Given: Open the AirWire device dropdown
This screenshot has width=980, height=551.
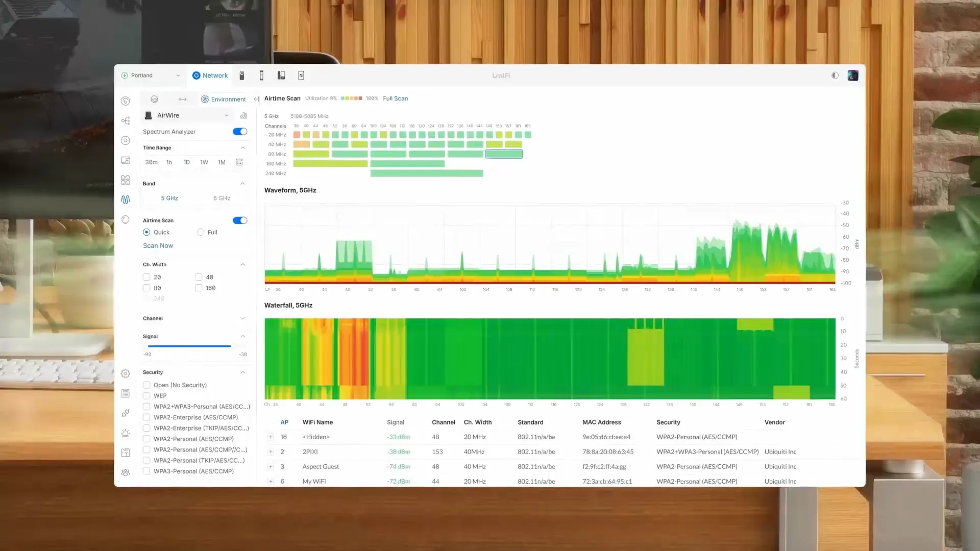Looking at the screenshot, I should pyautogui.click(x=187, y=115).
